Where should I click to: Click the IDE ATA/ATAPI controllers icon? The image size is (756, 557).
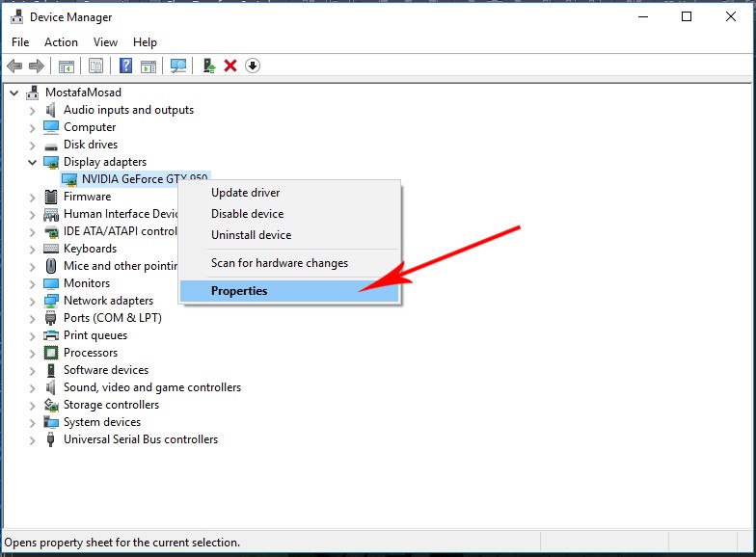coord(51,231)
